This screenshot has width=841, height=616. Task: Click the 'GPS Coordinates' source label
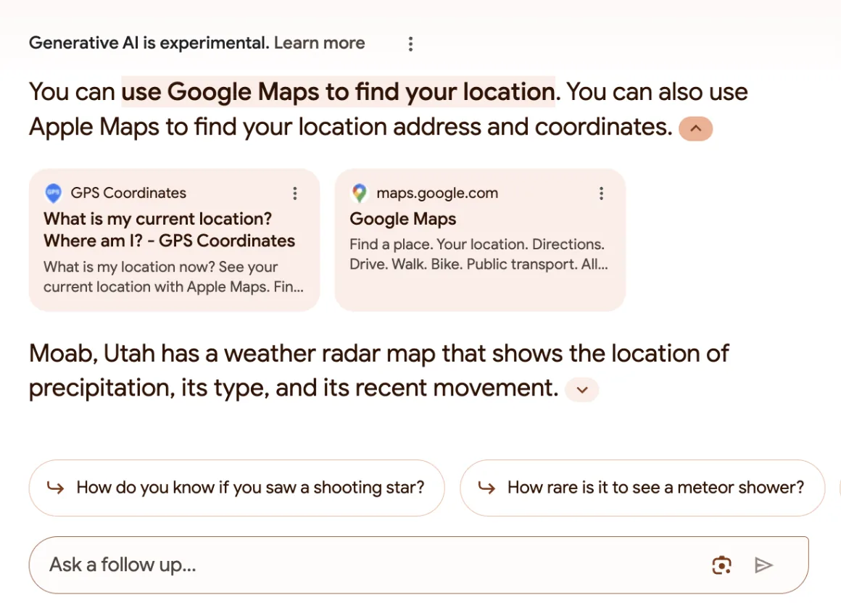(x=128, y=193)
